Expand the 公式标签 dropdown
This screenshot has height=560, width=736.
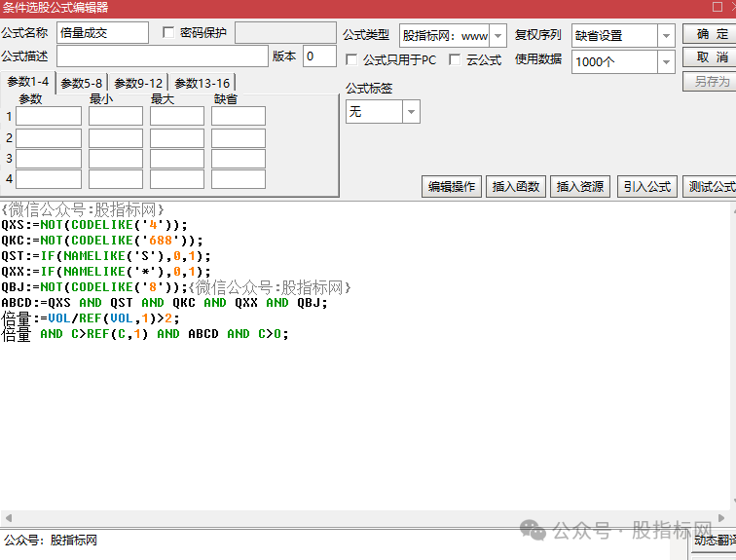point(412,112)
